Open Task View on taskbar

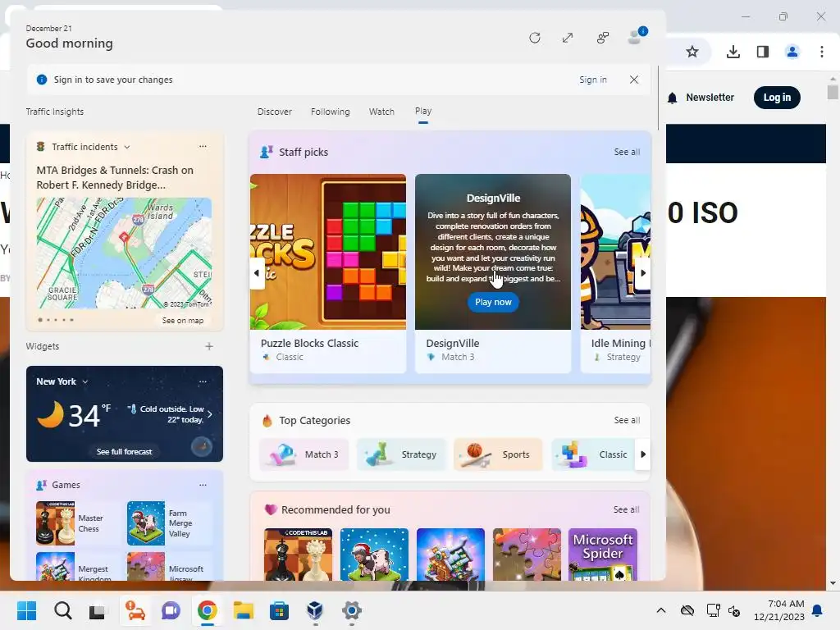point(98,610)
